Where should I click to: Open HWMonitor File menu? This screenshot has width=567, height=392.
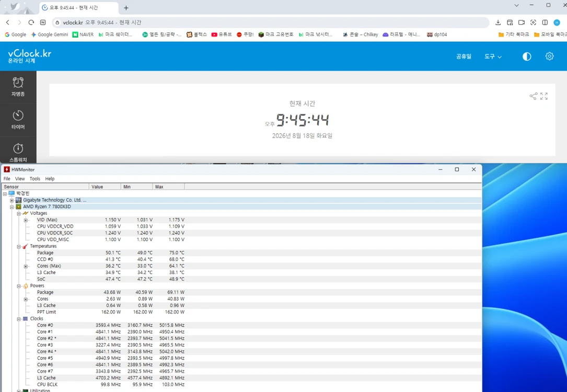[7, 179]
